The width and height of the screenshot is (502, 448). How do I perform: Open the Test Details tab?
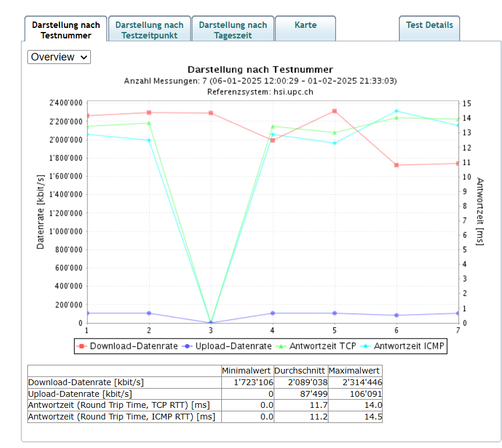[x=429, y=25]
